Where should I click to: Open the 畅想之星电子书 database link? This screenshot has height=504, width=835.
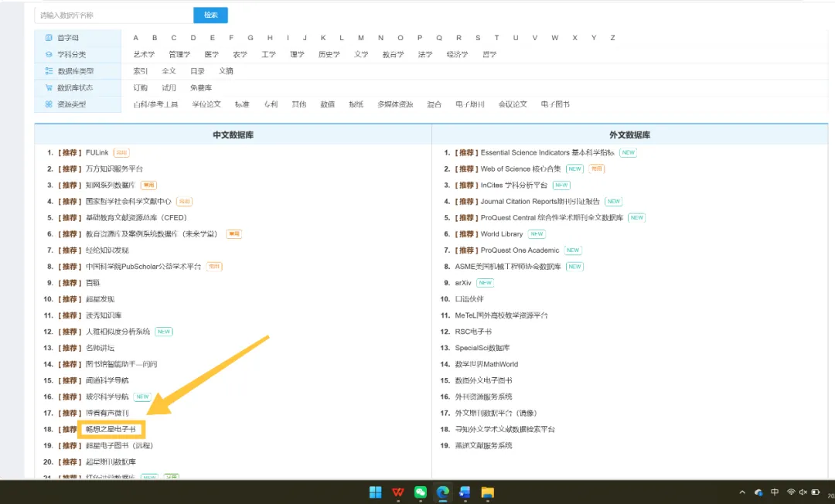click(x=111, y=429)
